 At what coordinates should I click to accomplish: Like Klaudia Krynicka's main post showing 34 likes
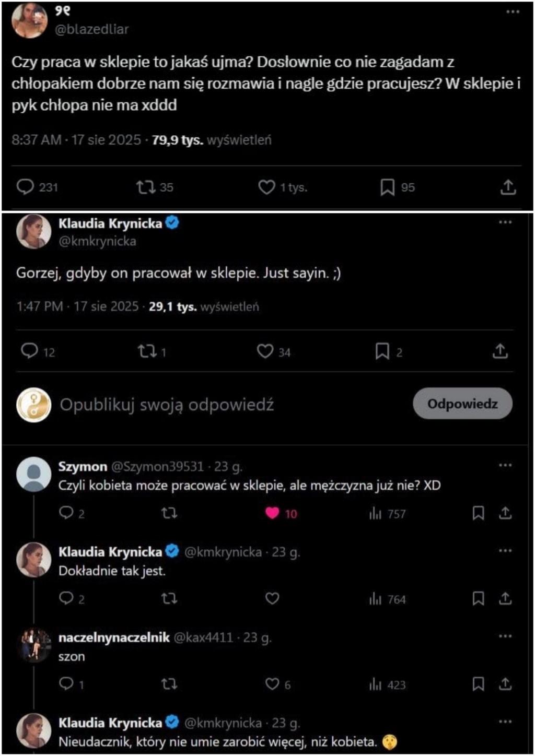tap(265, 351)
